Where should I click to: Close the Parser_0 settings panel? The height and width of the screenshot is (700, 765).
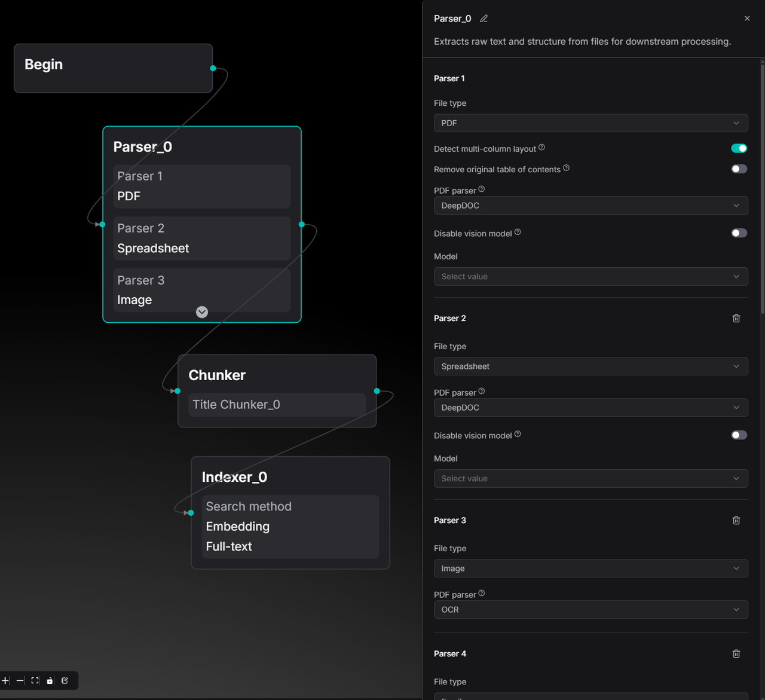coord(747,19)
